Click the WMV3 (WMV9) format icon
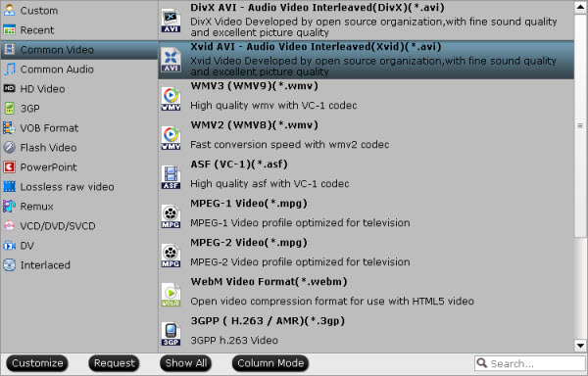Image resolution: width=588 pixels, height=376 pixels. (x=171, y=99)
